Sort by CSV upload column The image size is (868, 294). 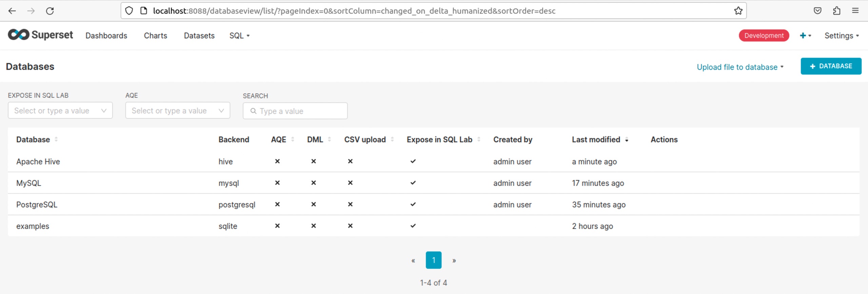(x=392, y=140)
